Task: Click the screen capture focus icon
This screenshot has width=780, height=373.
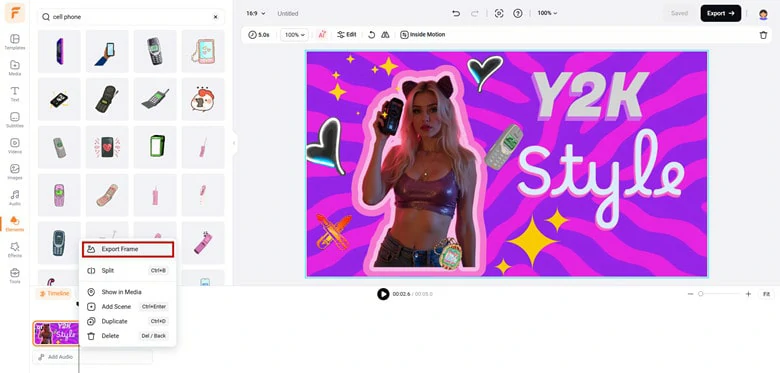Action: [499, 13]
